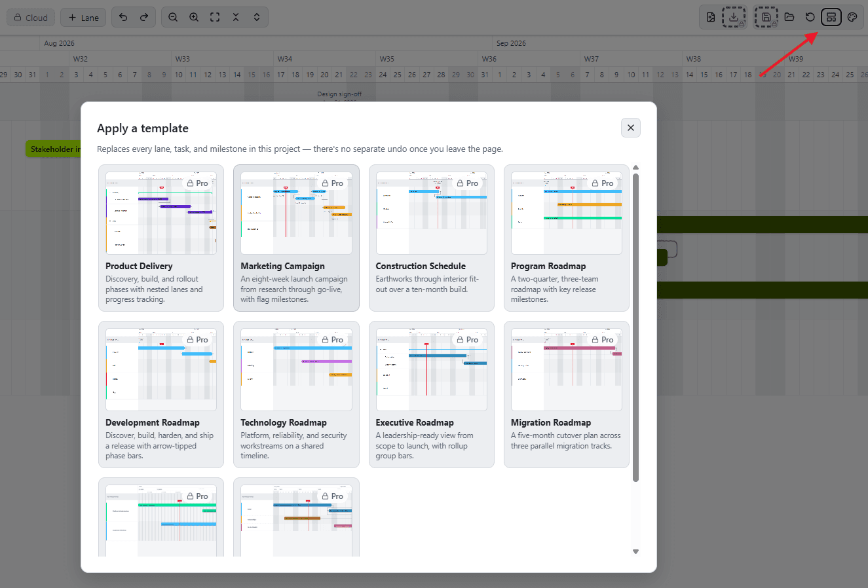This screenshot has height=588, width=868.
Task: Click the 'Replaces every lane, task' warning text
Action: (300, 149)
